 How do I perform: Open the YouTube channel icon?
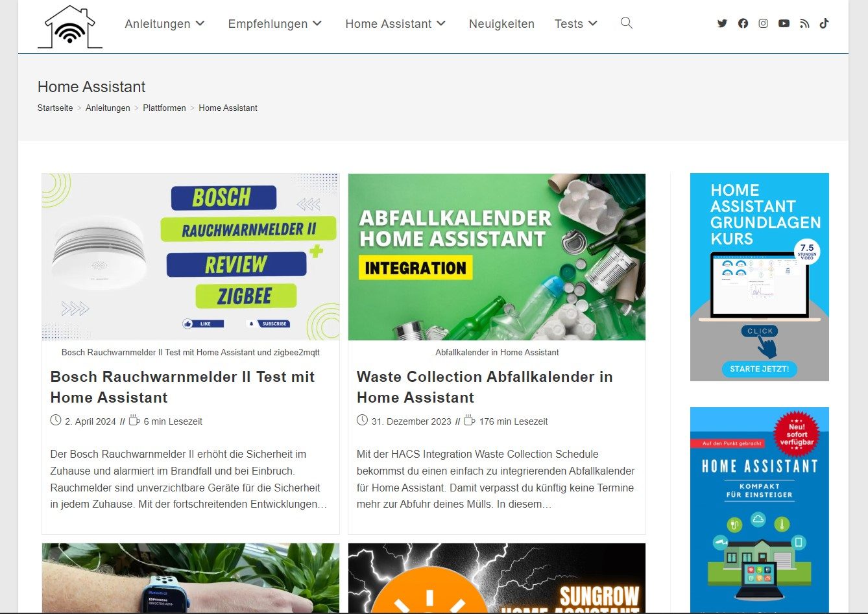click(784, 23)
